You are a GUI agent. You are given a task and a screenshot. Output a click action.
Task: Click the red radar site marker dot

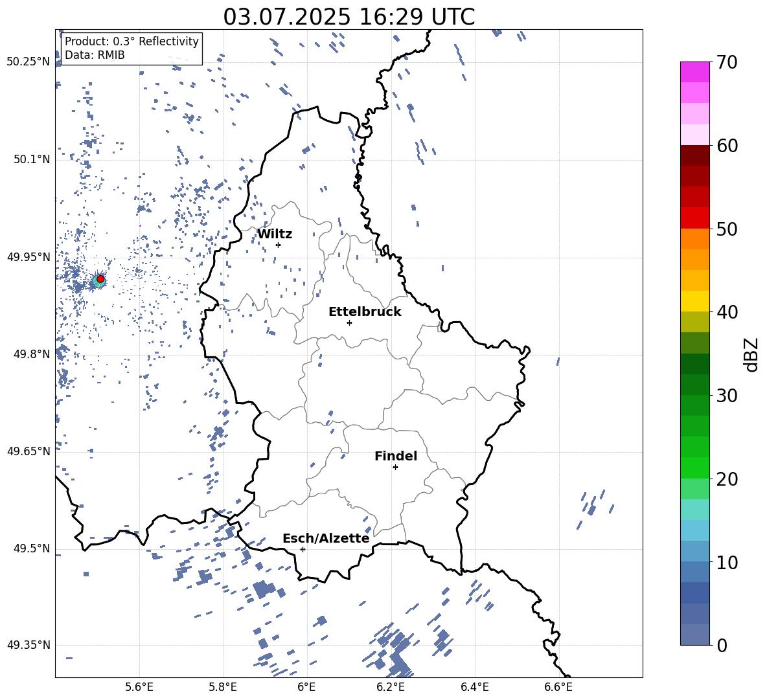(100, 279)
